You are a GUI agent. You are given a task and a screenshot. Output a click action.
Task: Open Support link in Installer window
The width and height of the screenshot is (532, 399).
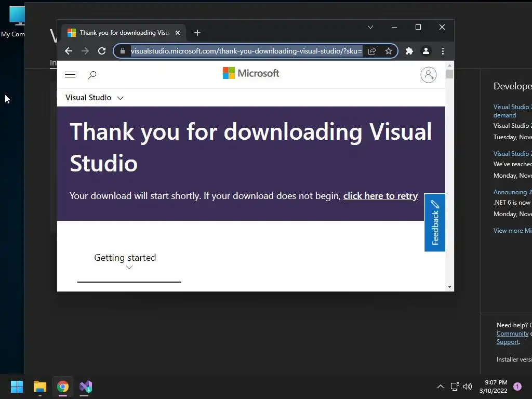coord(508,342)
